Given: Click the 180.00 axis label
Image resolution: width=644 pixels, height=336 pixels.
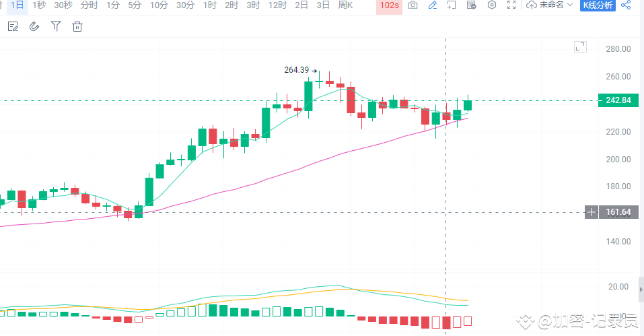Looking at the screenshot, I should point(618,187).
